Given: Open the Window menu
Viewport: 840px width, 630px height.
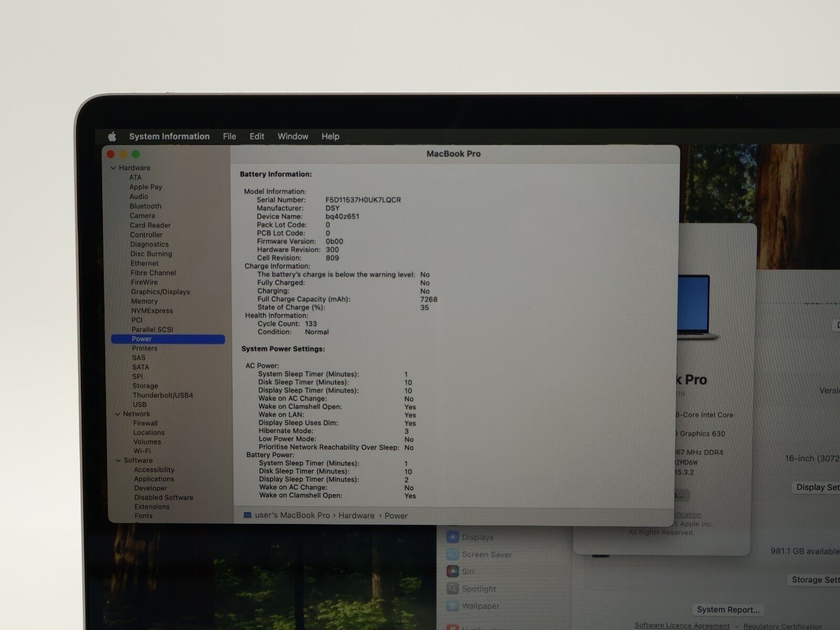Looking at the screenshot, I should click(x=293, y=136).
